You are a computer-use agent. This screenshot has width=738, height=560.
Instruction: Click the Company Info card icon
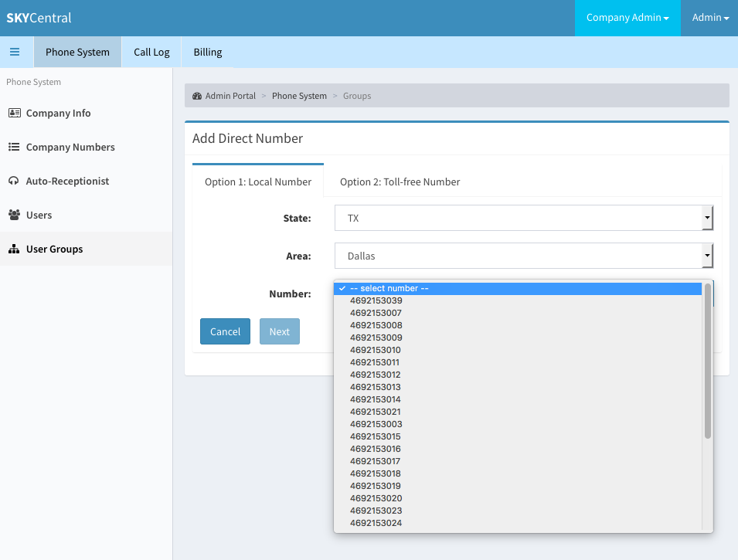[15, 113]
